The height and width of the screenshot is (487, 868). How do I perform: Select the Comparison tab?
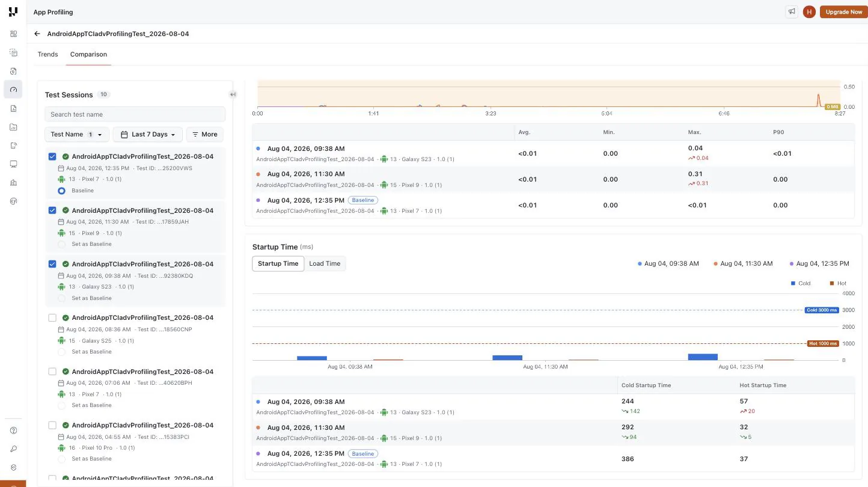88,54
